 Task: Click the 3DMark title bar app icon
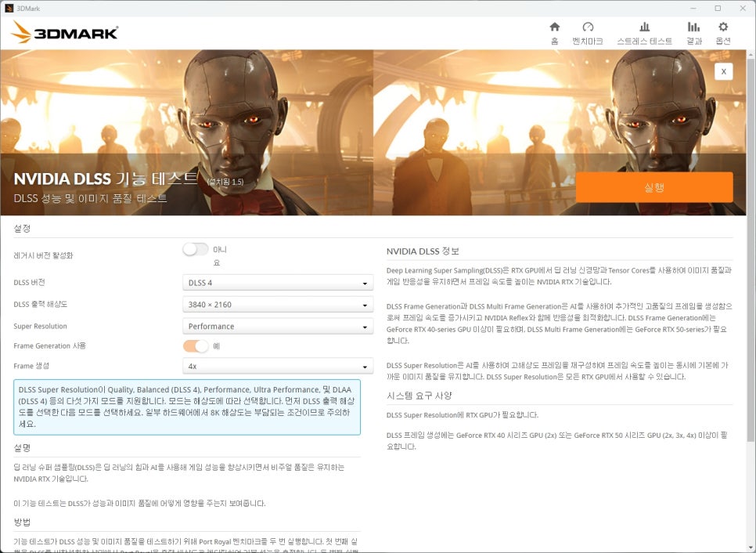tap(9, 8)
